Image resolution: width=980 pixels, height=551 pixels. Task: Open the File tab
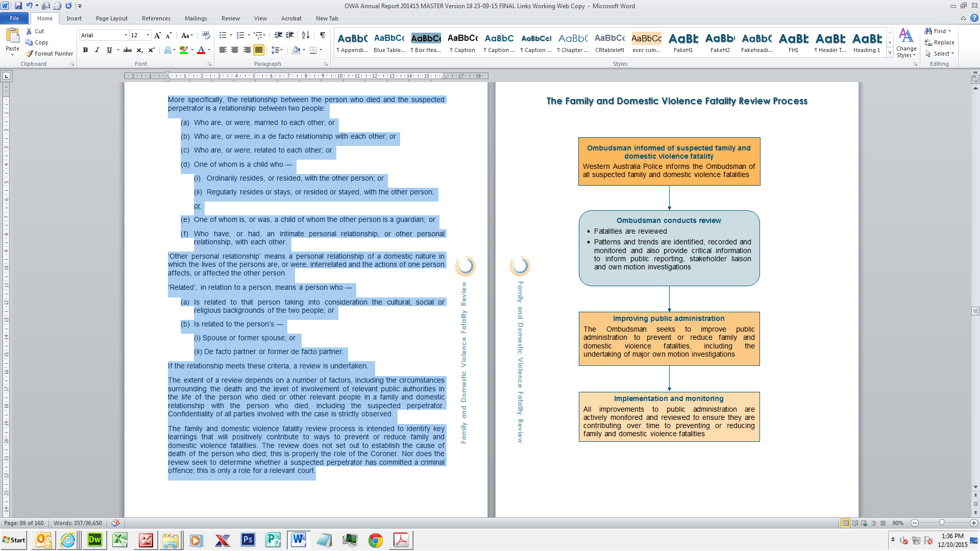[x=14, y=18]
